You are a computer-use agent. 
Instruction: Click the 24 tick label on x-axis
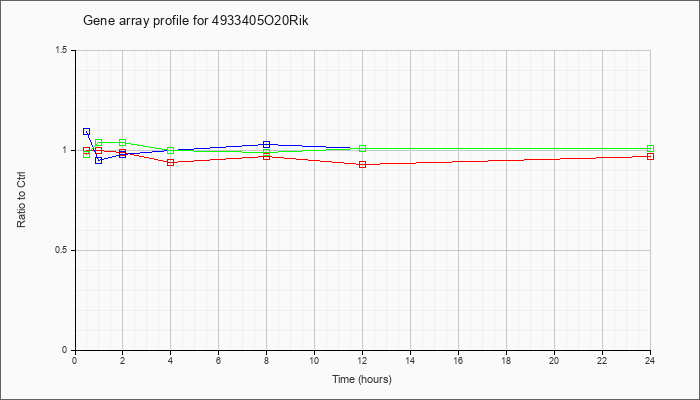(x=650, y=361)
